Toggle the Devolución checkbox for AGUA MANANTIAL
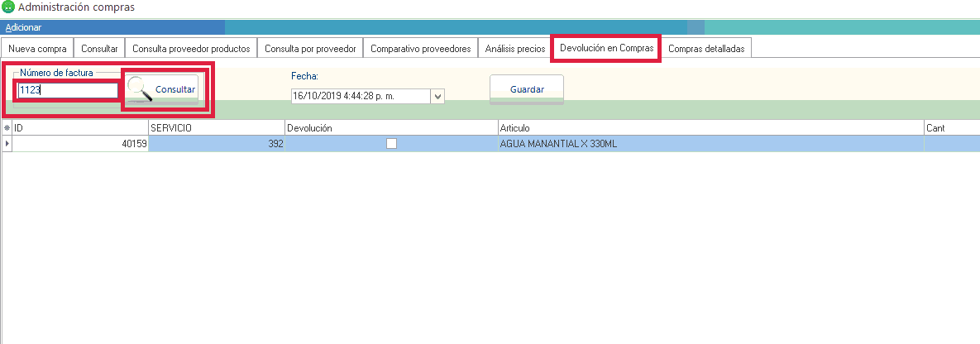 (x=392, y=144)
